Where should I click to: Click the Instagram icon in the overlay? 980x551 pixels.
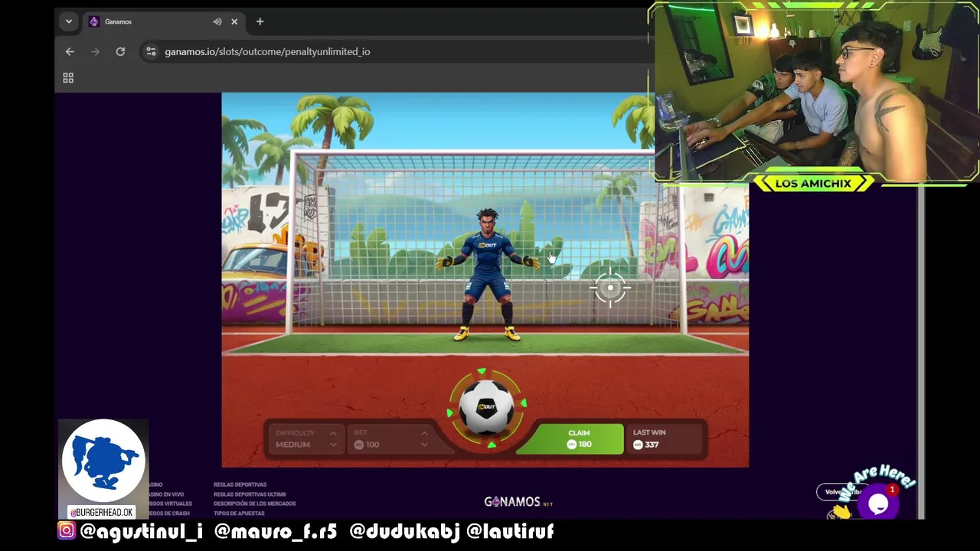(67, 530)
